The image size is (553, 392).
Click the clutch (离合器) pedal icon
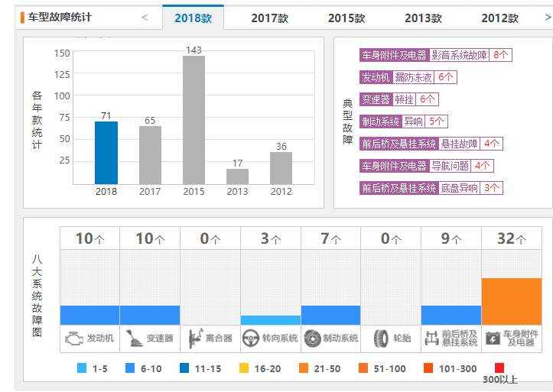pos(195,339)
